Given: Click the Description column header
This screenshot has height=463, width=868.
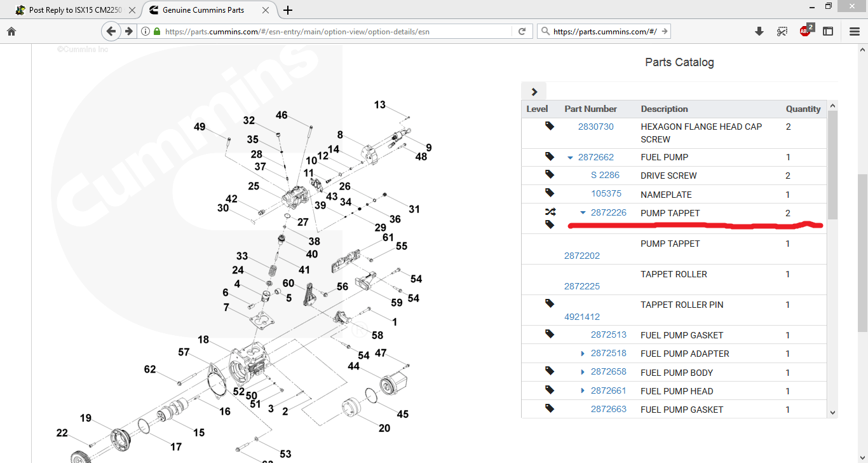Looking at the screenshot, I should pyautogui.click(x=664, y=109).
